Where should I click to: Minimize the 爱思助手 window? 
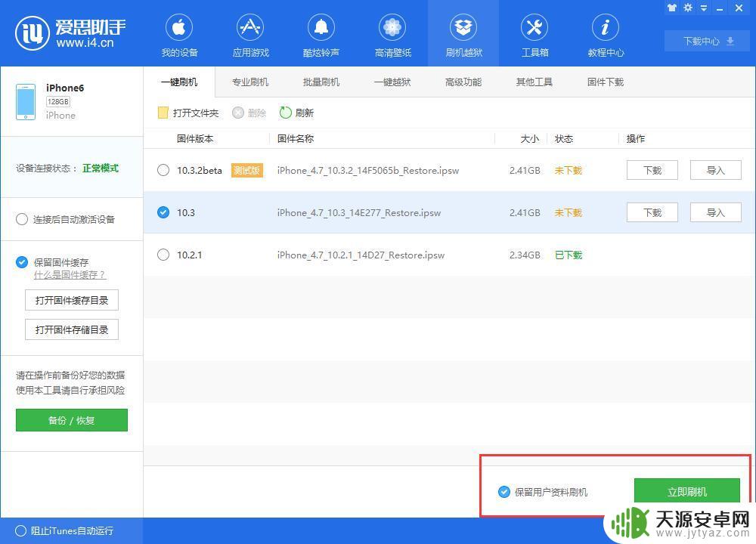720,8
